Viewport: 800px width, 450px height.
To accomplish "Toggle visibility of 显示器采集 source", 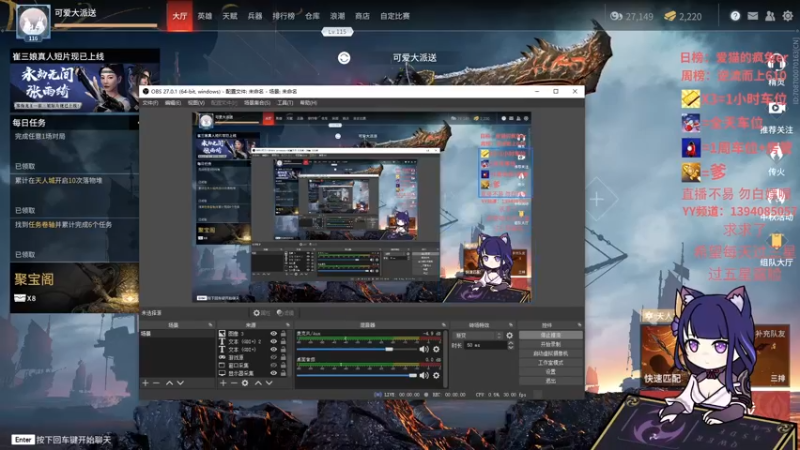I will pyautogui.click(x=273, y=373).
